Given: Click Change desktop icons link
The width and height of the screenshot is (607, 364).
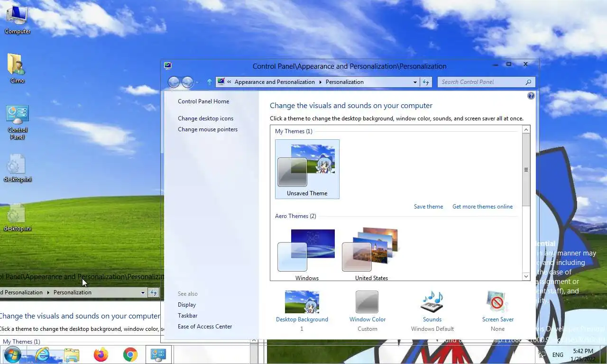Looking at the screenshot, I should (x=205, y=118).
